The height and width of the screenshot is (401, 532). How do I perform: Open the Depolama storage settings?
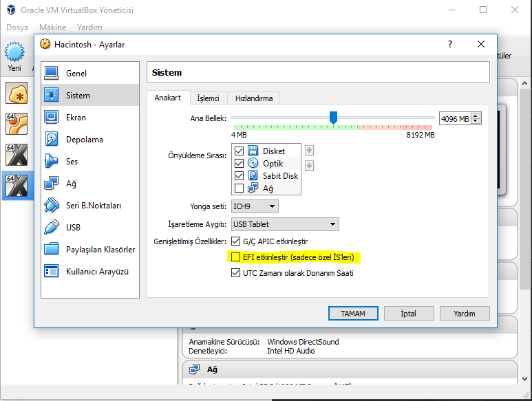coord(90,140)
